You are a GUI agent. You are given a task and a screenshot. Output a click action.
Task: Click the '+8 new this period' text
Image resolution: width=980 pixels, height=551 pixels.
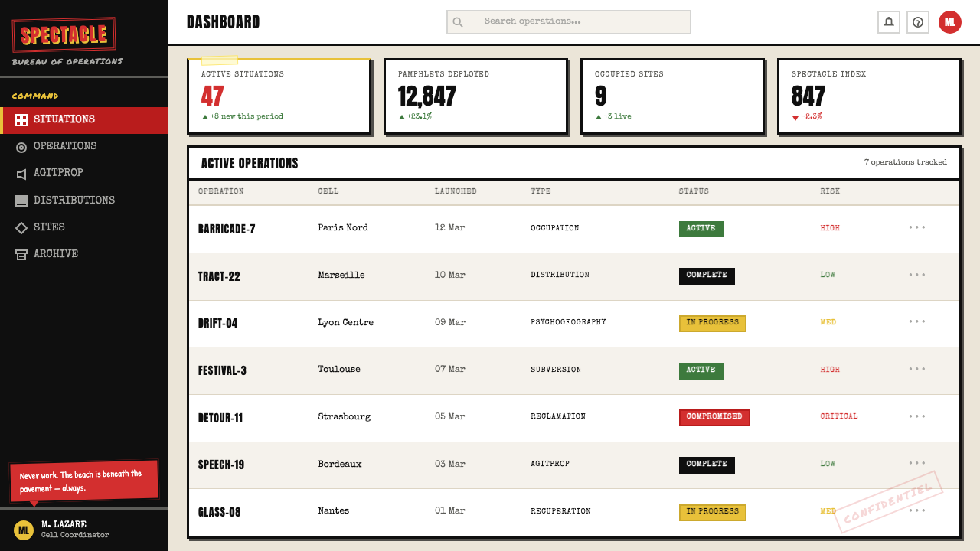pyautogui.click(x=247, y=116)
